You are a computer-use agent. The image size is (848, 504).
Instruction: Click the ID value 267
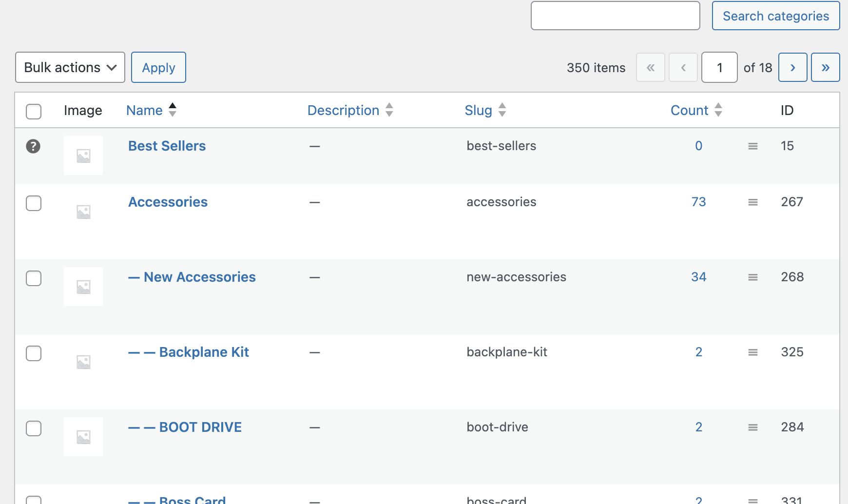792,202
